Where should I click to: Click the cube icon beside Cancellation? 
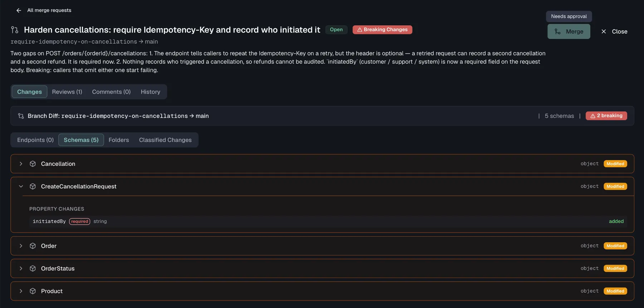[33, 164]
